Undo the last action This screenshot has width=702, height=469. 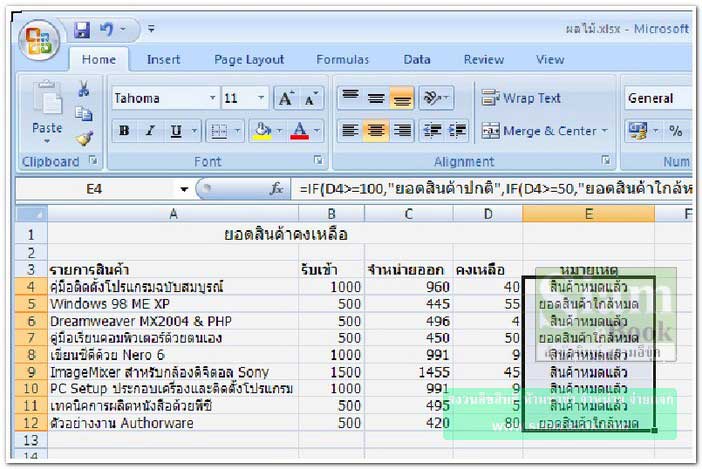pos(106,30)
